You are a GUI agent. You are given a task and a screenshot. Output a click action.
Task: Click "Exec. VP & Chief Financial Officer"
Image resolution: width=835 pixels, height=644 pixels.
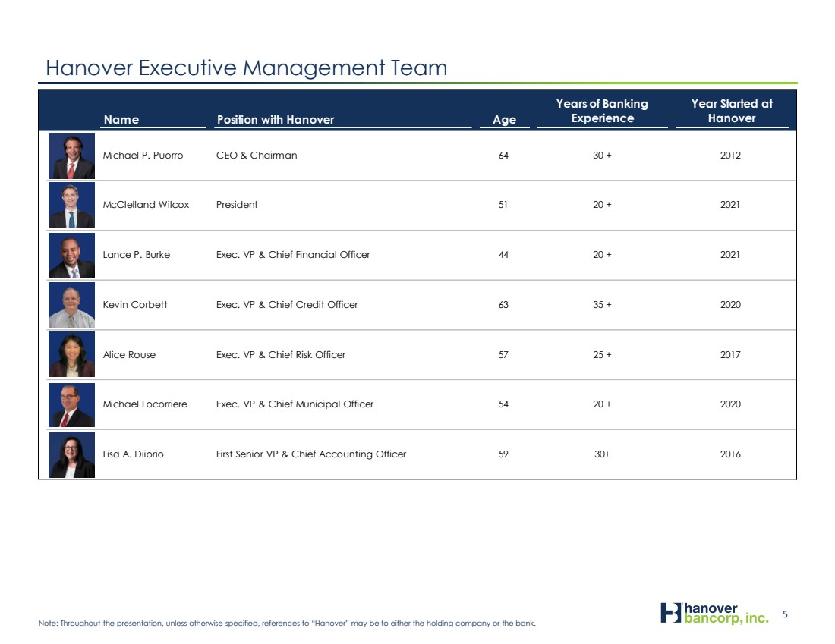293,255
